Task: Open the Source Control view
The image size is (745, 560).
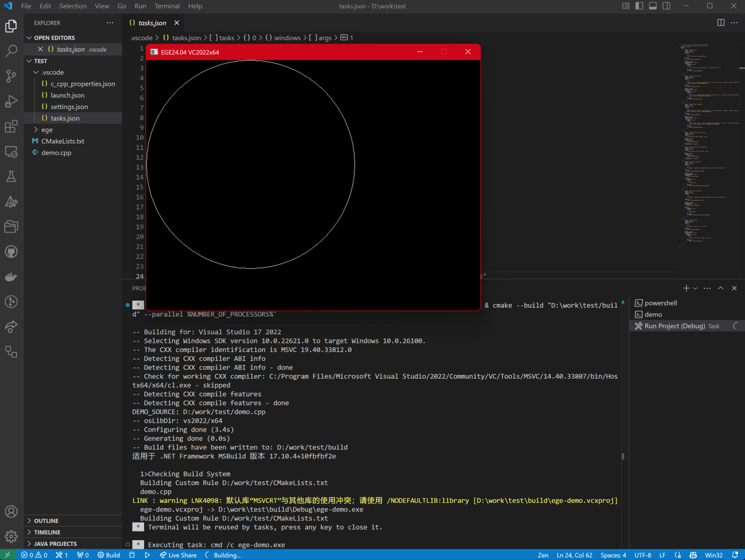Action: click(11, 76)
